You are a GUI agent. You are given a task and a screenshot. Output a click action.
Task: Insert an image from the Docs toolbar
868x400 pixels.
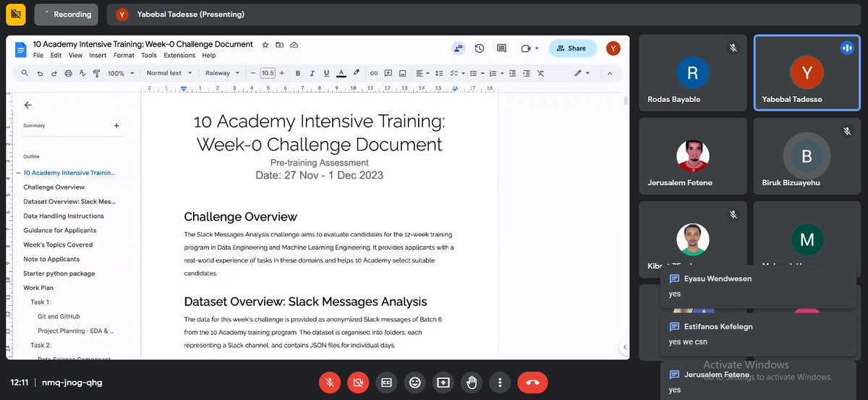point(402,73)
